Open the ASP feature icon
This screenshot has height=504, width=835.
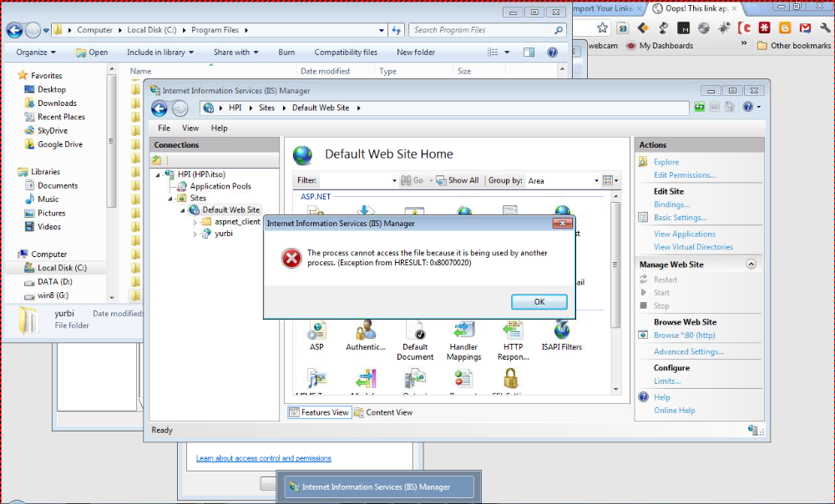317,332
